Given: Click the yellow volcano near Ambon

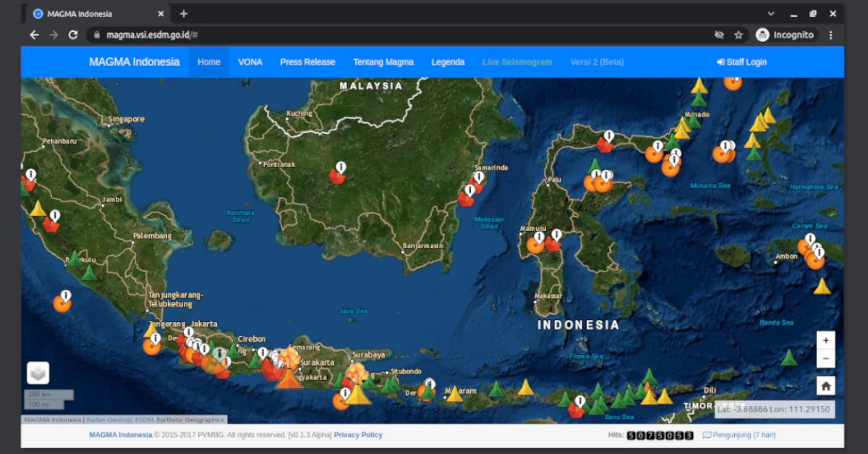Looking at the screenshot, I should click(x=822, y=287).
